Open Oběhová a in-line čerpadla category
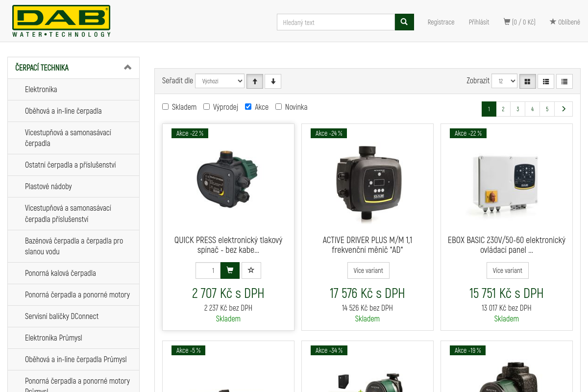The image size is (588, 392). pyautogui.click(x=73, y=111)
